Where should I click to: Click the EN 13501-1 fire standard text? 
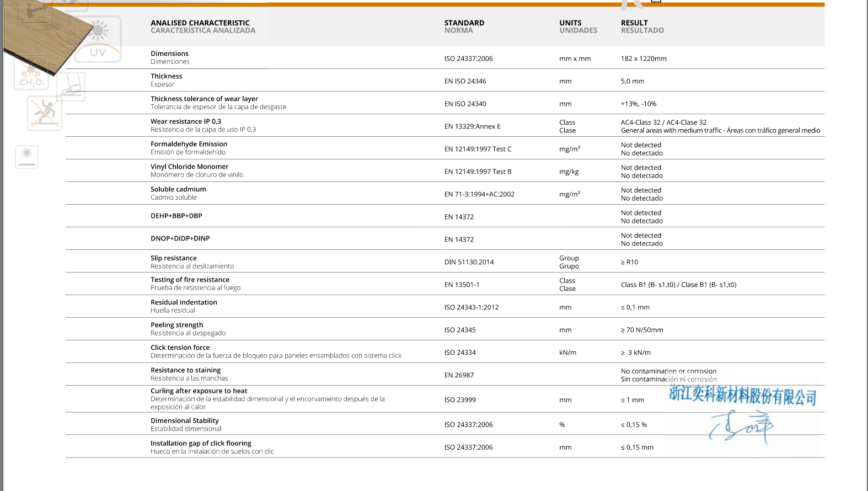[x=462, y=285]
